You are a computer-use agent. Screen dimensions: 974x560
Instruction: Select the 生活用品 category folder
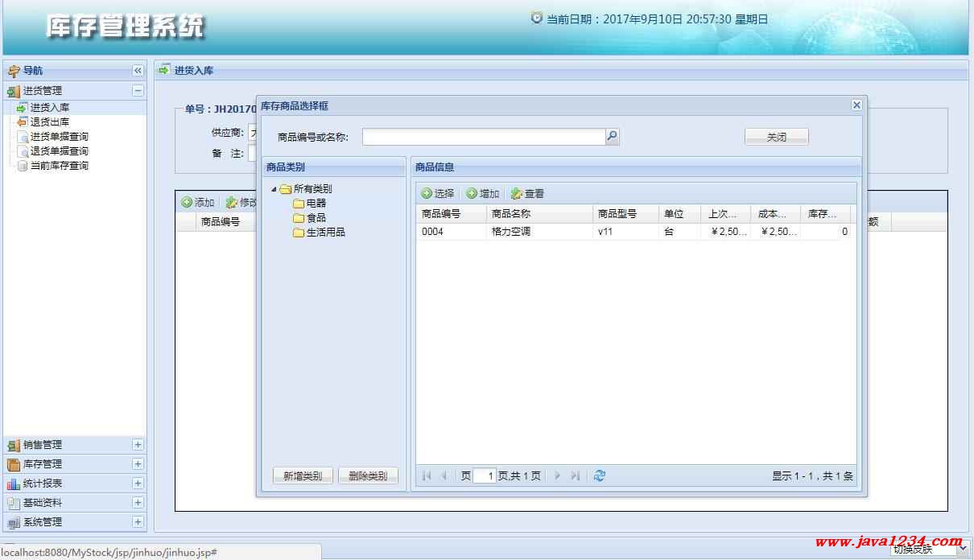pos(325,233)
